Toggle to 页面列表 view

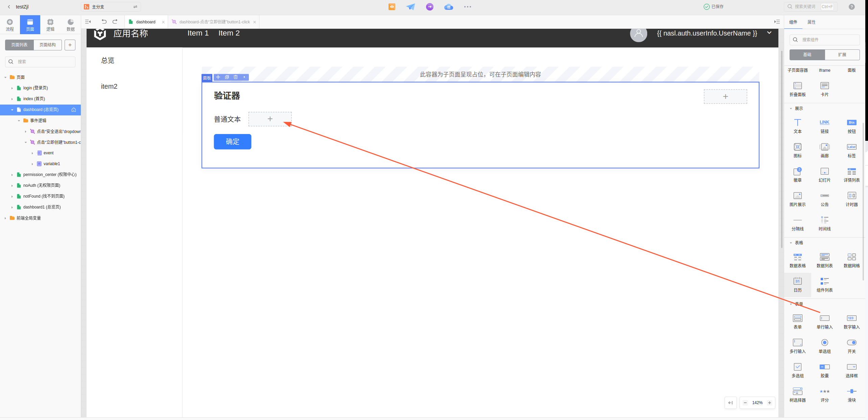pyautogui.click(x=19, y=45)
